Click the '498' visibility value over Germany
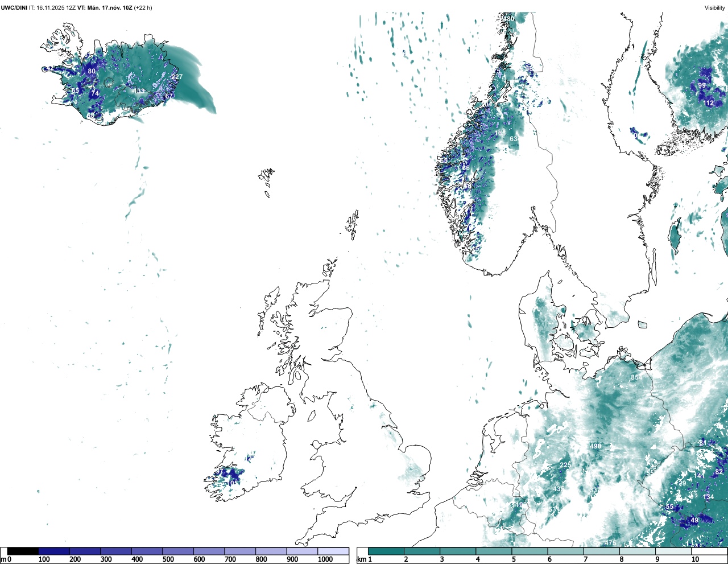This screenshot has width=728, height=564. [x=595, y=446]
